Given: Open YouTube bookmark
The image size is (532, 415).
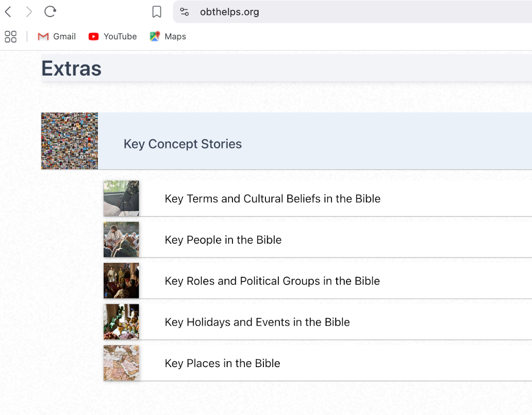Looking at the screenshot, I should (113, 37).
